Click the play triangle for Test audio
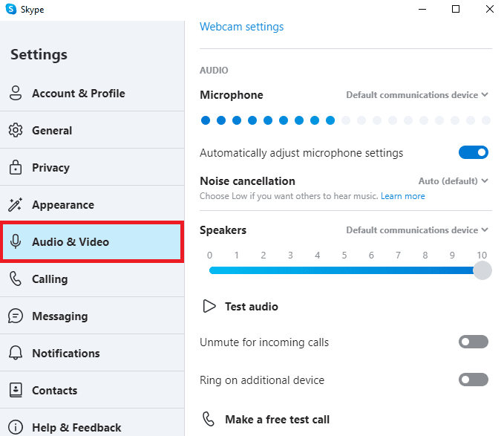Image resolution: width=504 pixels, height=436 pixels. coord(209,306)
